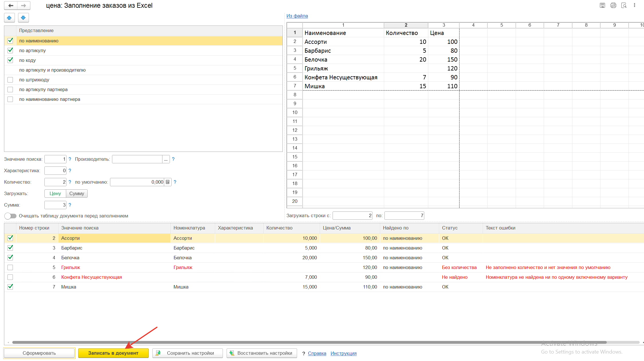
Task: Click help question mark next to Сумма
Action: [70, 205]
